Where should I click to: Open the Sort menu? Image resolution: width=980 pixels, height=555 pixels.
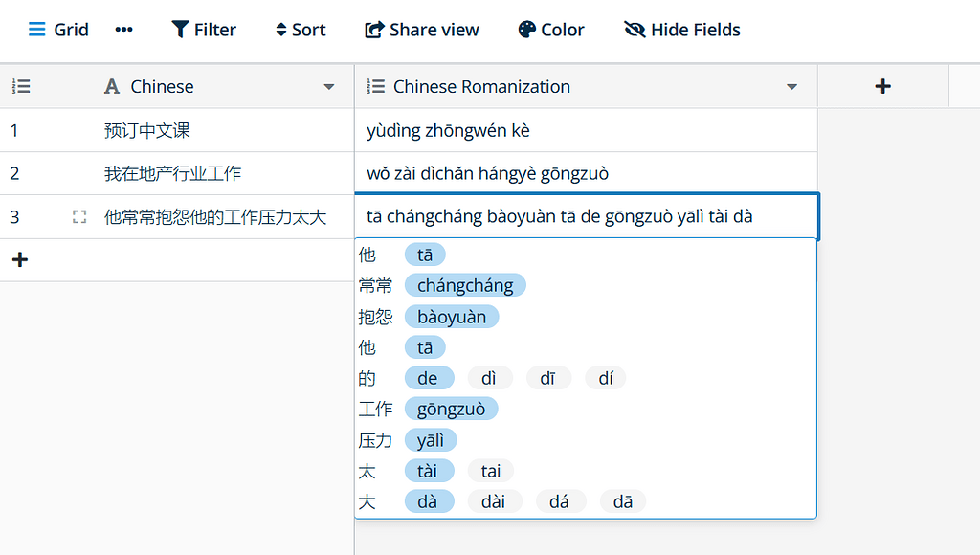pos(300,30)
